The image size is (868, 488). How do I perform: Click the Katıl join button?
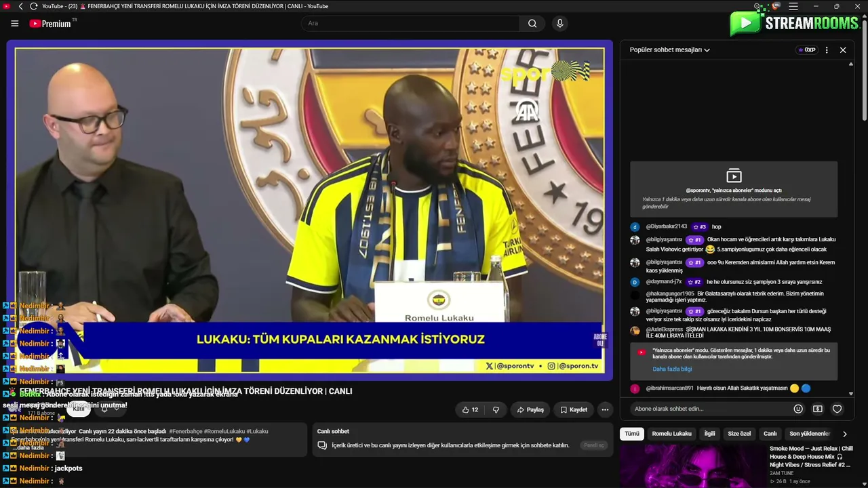pos(79,409)
